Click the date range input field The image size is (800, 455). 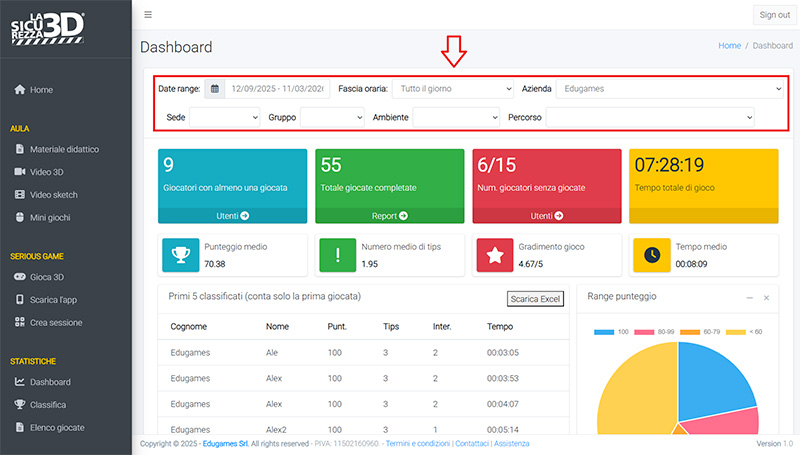point(278,89)
